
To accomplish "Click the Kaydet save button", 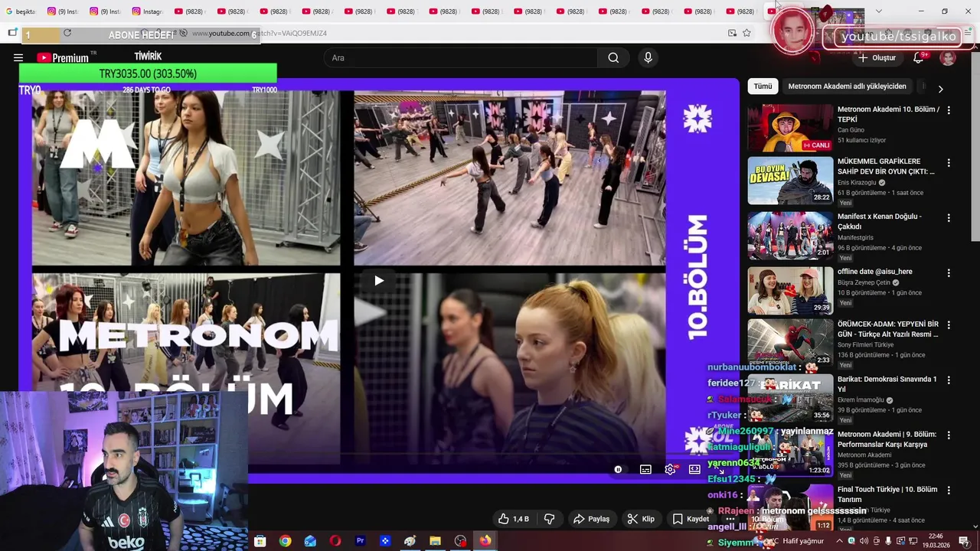I will click(691, 519).
